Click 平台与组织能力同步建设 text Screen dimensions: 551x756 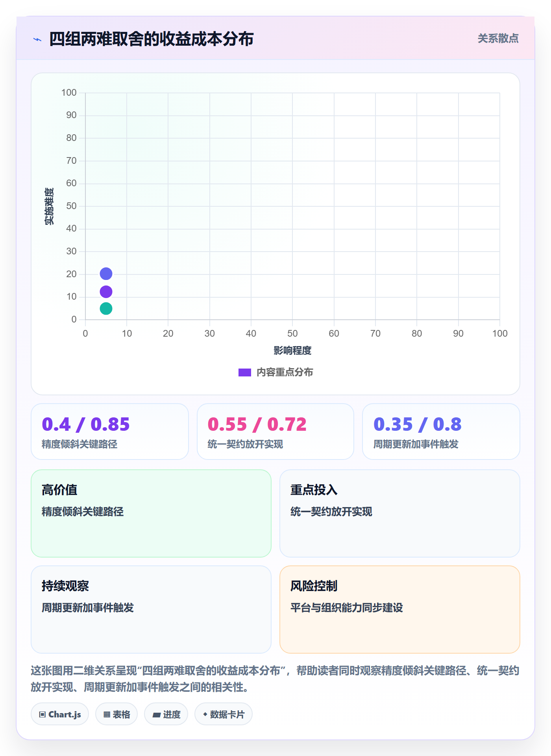[347, 608]
